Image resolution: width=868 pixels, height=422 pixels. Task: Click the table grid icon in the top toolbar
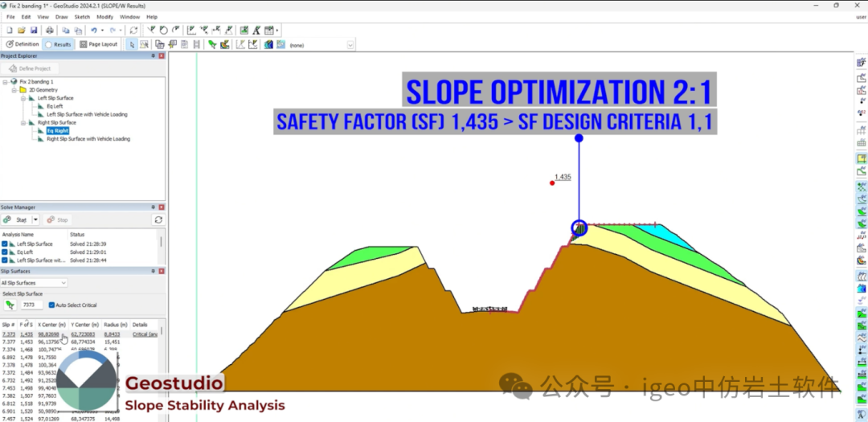pos(269,30)
